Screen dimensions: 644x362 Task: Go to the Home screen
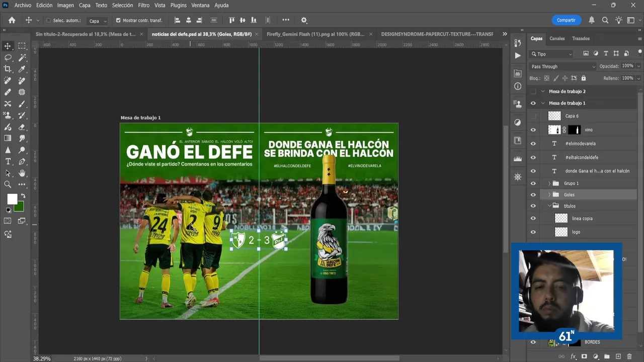12,20
